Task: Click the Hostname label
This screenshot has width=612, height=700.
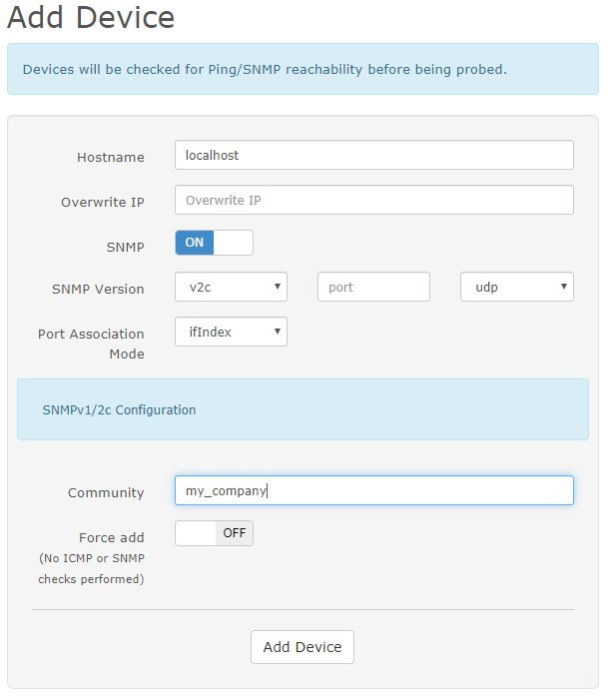Action: (111, 157)
